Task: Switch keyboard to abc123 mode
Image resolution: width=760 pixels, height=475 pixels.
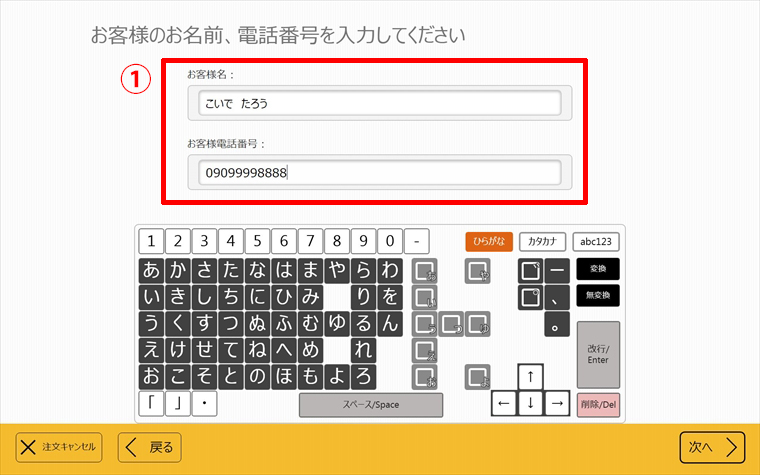Action: click(x=597, y=241)
